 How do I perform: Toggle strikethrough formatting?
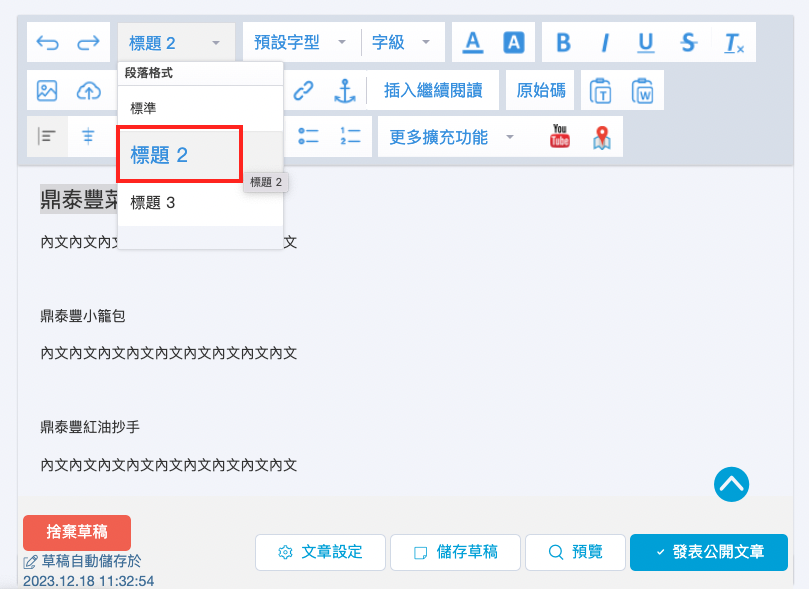point(688,42)
